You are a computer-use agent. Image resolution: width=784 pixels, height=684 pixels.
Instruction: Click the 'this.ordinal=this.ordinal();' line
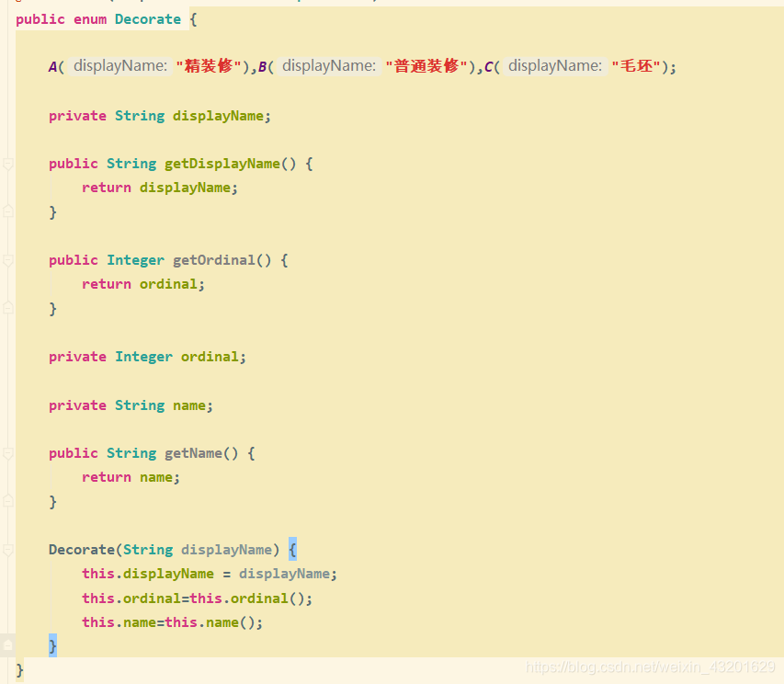pos(198,598)
